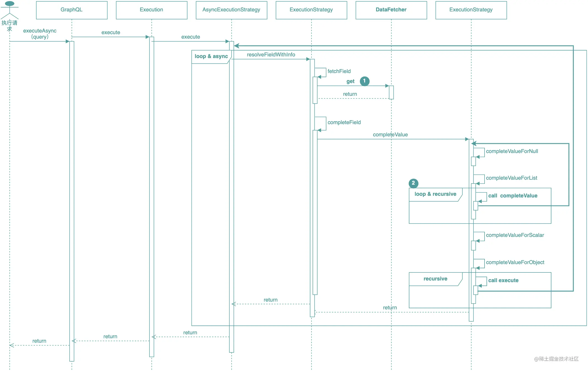Select the resolveFieldWithInfo message label

tap(271, 55)
